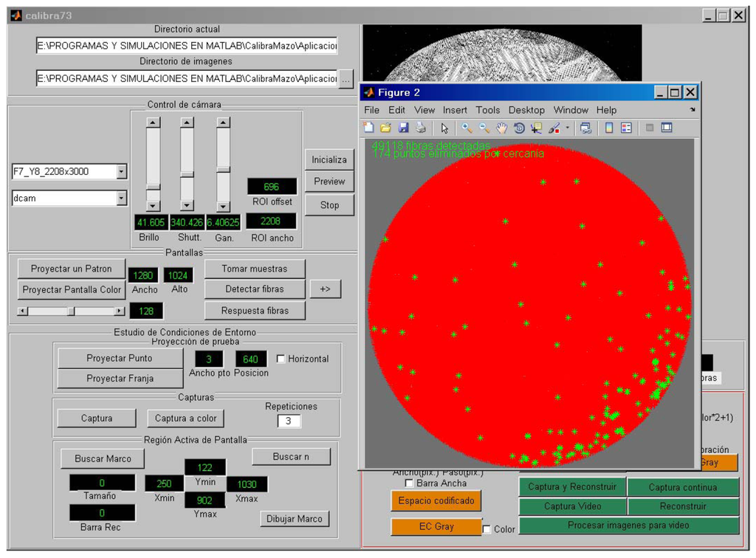
Task: Click the Brillo vertical slider
Action: click(153, 164)
